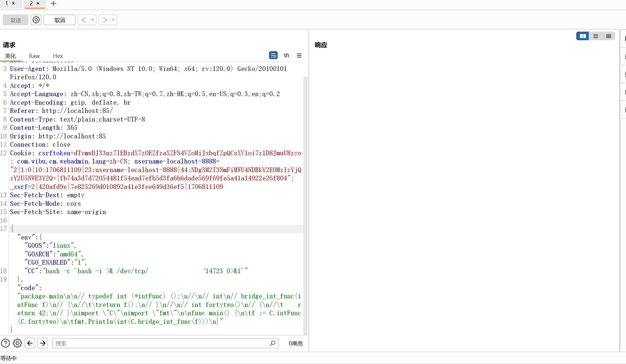626x364 pixels.
Task: Switch to Repeater tab 1
Action: click(7, 3)
